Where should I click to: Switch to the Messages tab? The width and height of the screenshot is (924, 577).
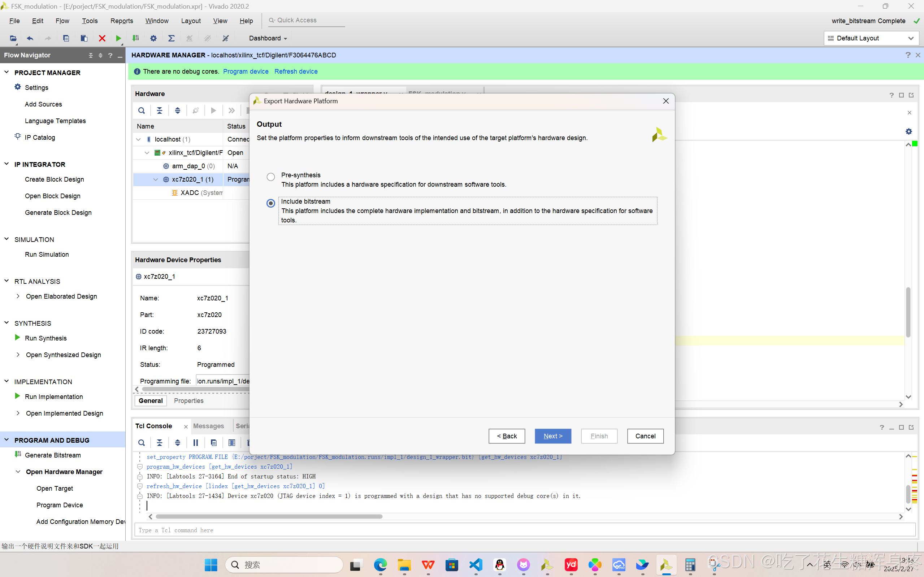click(x=209, y=426)
